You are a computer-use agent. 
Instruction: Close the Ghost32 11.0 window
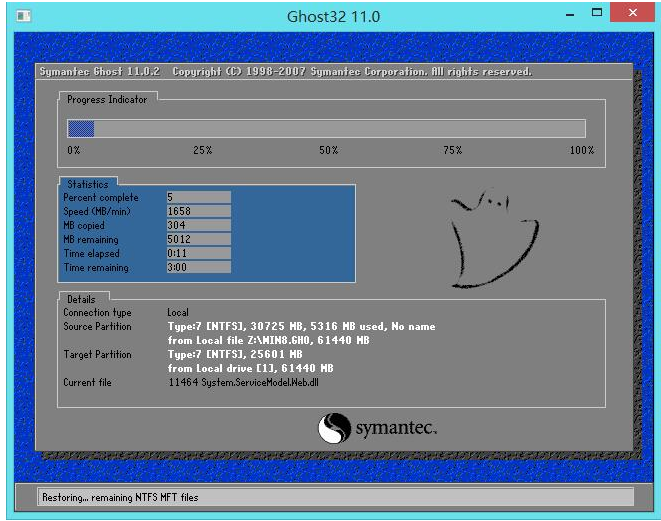pos(634,14)
